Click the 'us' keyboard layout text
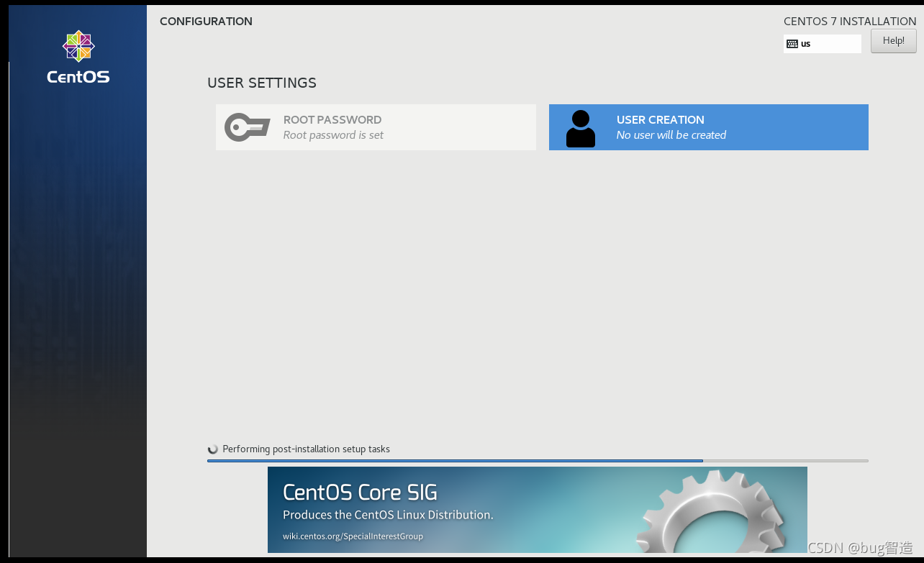Screen dimensions: 924x563 coord(805,44)
